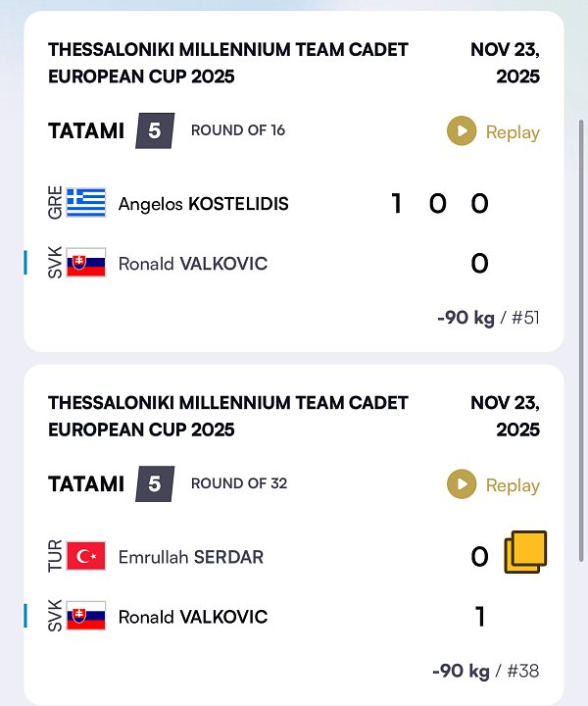
Task: Select Ronald VALKOVIC in Round of 16 match
Action: coord(192,263)
